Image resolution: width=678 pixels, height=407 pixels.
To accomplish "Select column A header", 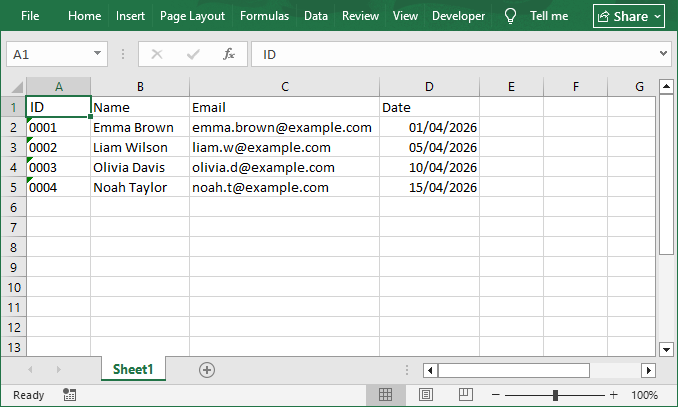I will pos(59,87).
